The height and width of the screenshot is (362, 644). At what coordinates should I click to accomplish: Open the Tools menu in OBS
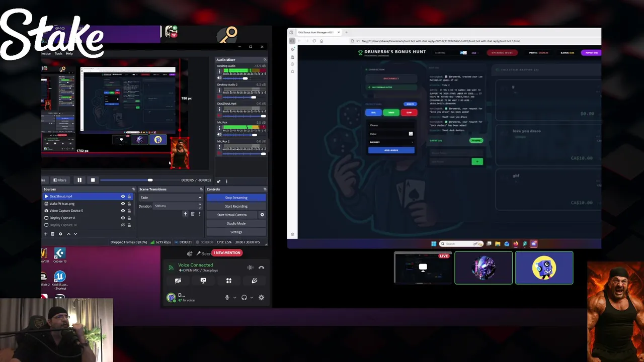58,53
